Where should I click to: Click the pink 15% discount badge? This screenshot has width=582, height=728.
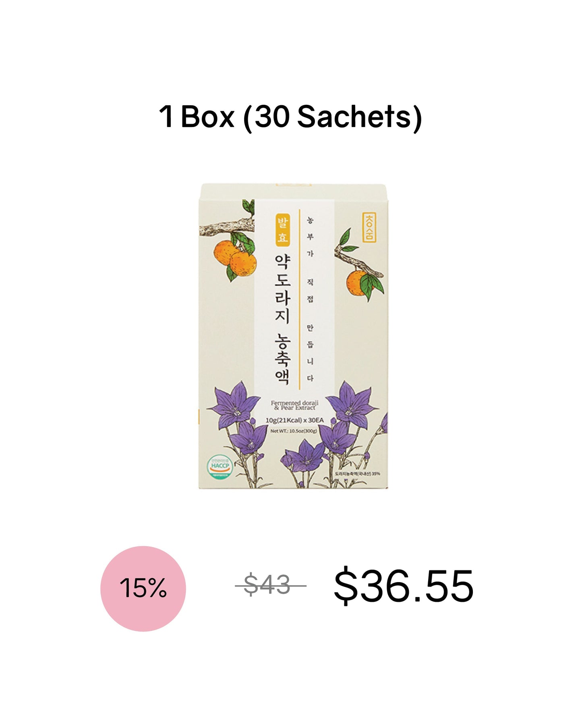tap(143, 588)
